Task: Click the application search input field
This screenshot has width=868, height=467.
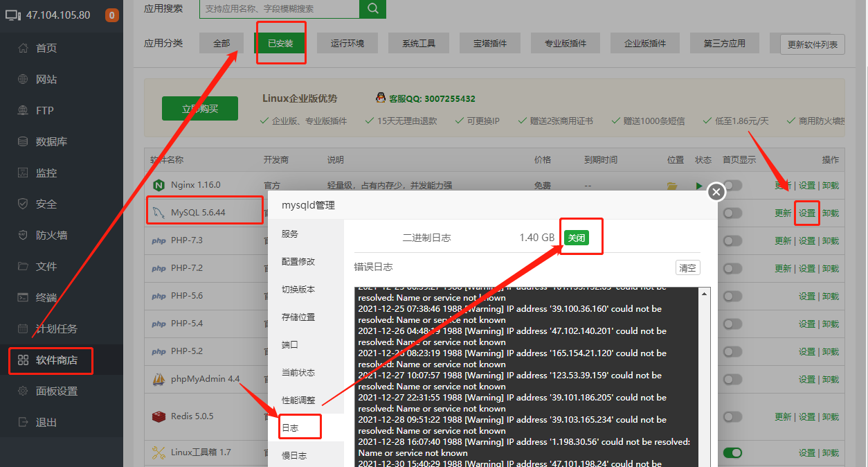Action: tap(280, 8)
